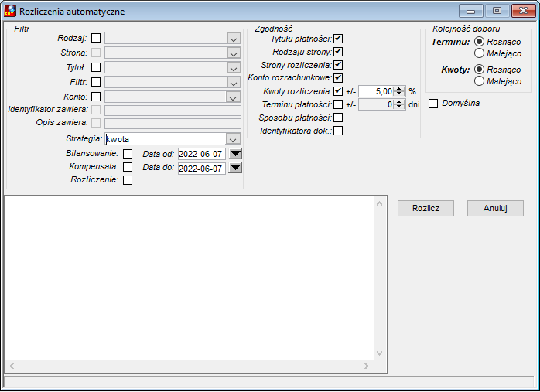This screenshot has height=392, width=540.
Task: Uncheck Konto rozrachunkowe conformity
Action: click(338, 78)
